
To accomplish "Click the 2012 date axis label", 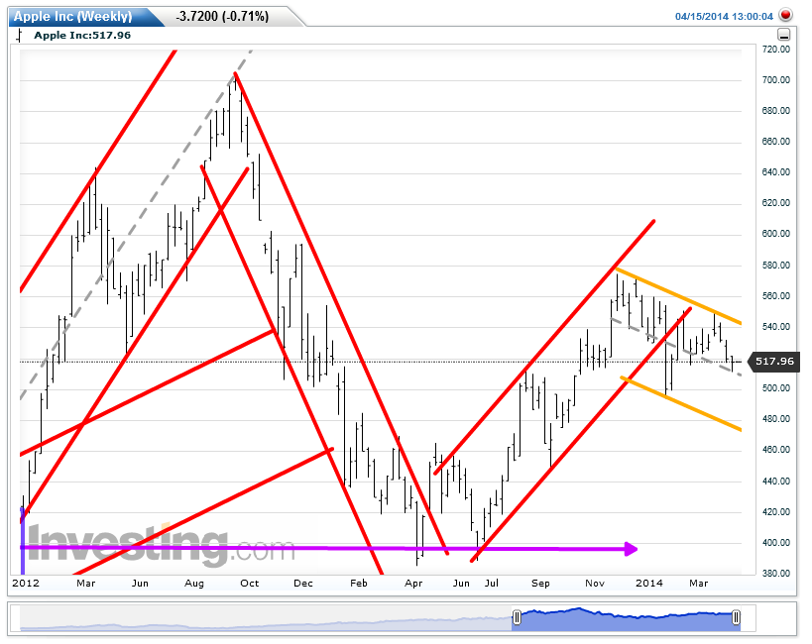I will (26, 583).
